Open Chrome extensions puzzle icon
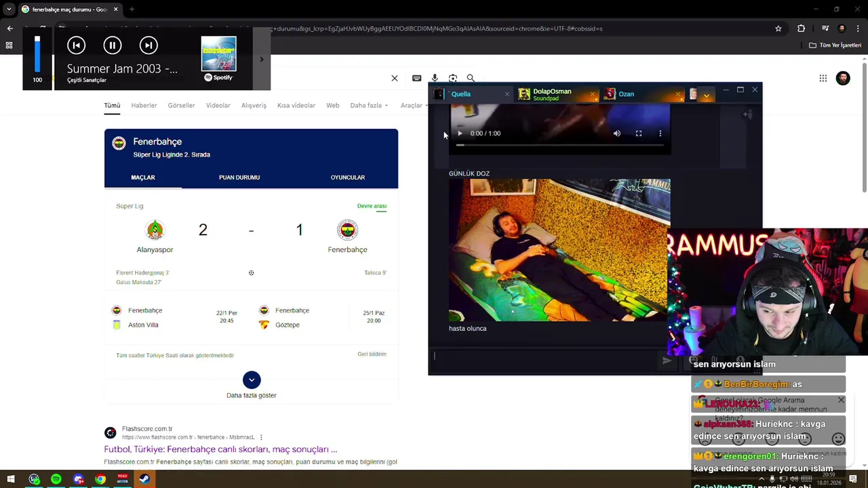Image resolution: width=868 pixels, height=488 pixels. pos(801,28)
